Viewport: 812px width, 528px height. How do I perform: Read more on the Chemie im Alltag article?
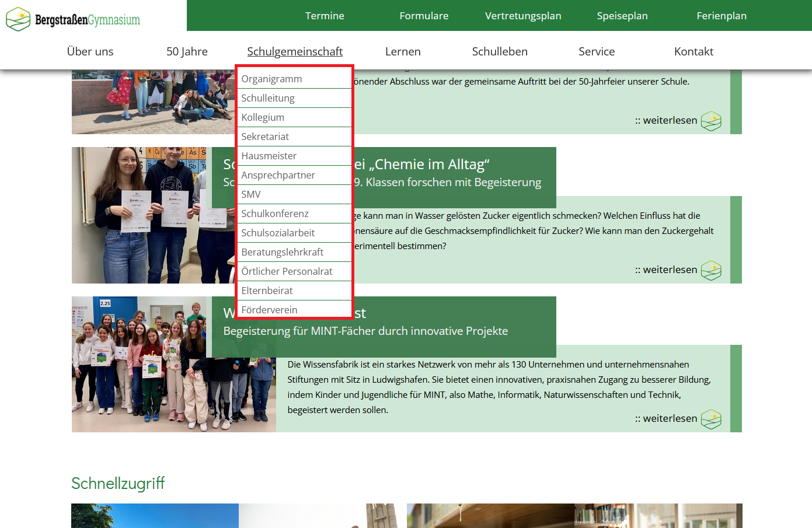[670, 270]
